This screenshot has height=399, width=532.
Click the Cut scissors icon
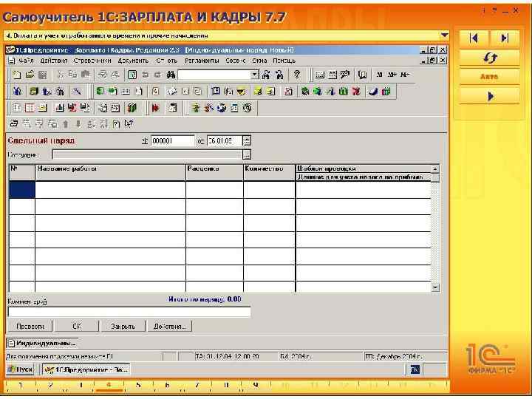(x=61, y=75)
